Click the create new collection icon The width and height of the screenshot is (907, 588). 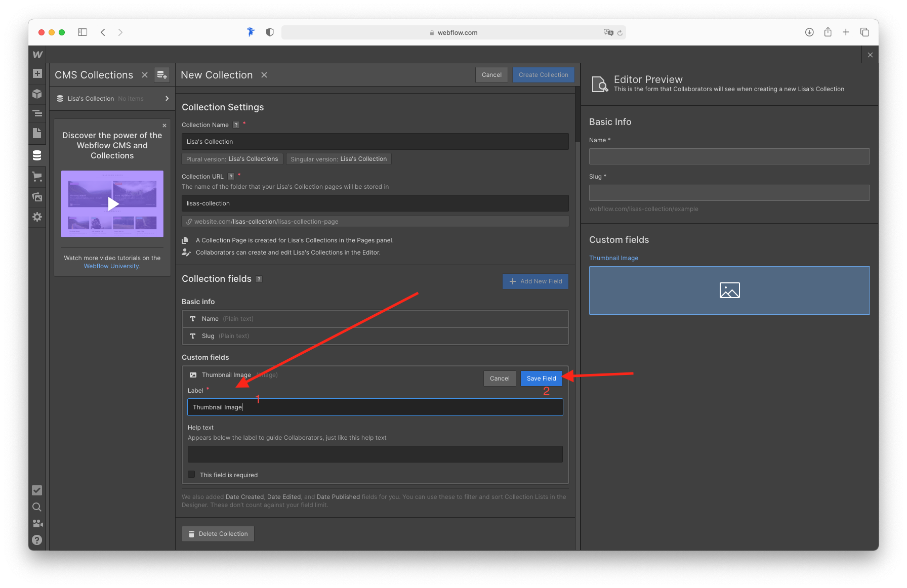[x=161, y=75]
